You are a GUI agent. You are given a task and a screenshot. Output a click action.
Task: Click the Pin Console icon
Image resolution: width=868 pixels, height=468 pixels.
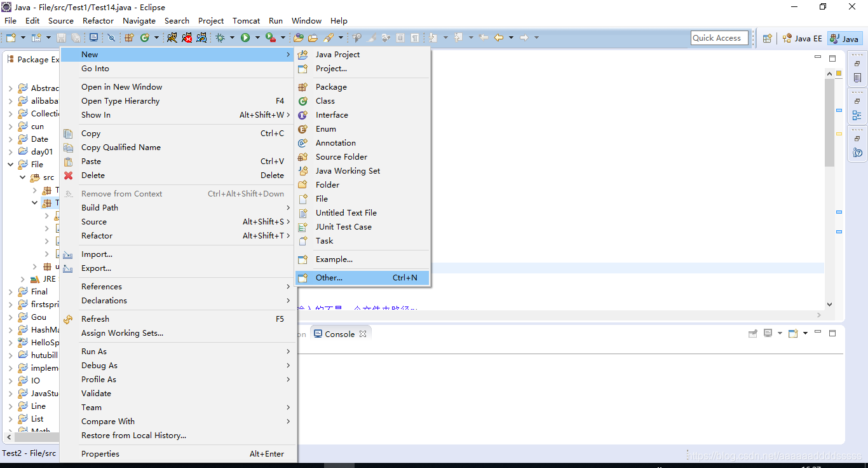click(753, 333)
